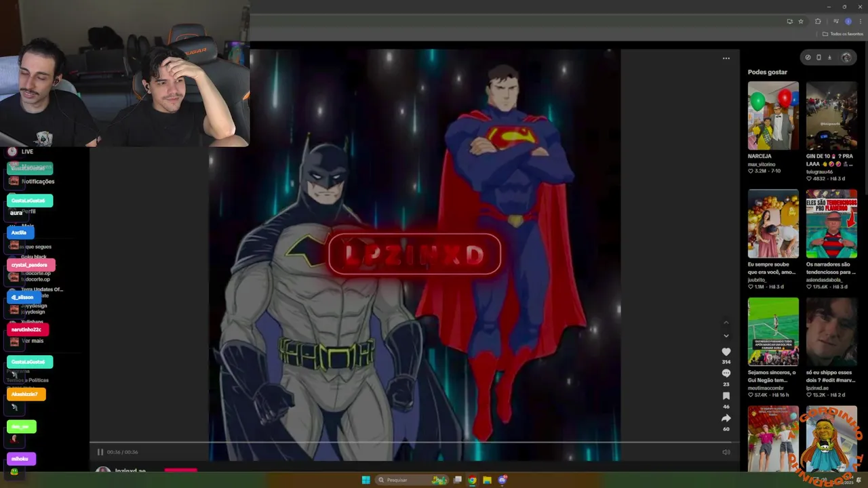Screen dimensions: 868x488
Task: Go to previous video with up chevron
Action: [x=726, y=323]
